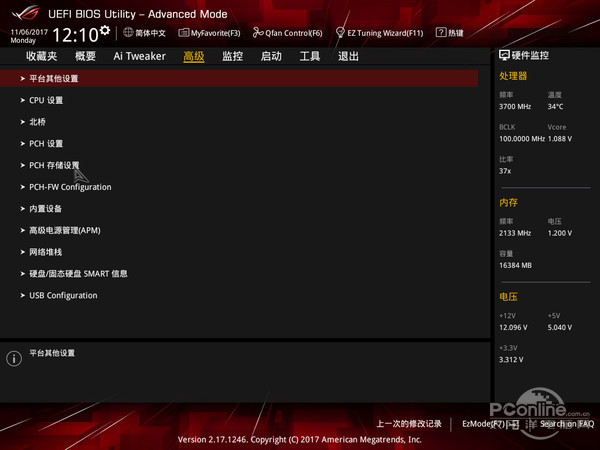Click the 12:10 clock display
The width and height of the screenshot is (600, 450).
pyautogui.click(x=76, y=35)
